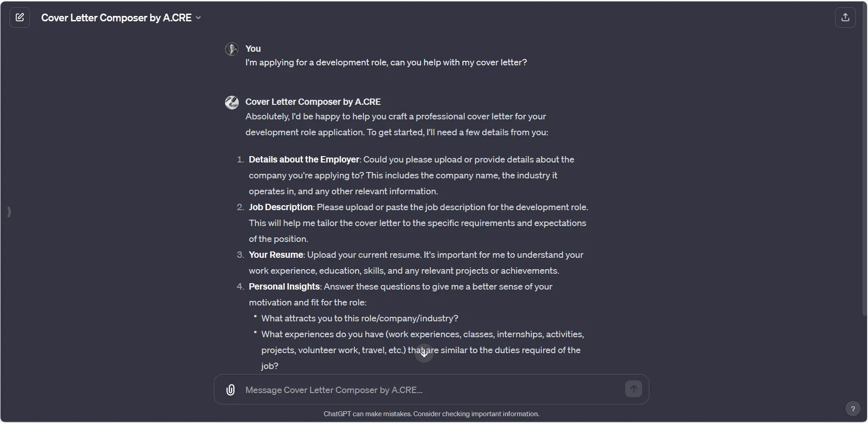Click the assistant's sender name above its reply
The image size is (868, 423).
pyautogui.click(x=312, y=101)
